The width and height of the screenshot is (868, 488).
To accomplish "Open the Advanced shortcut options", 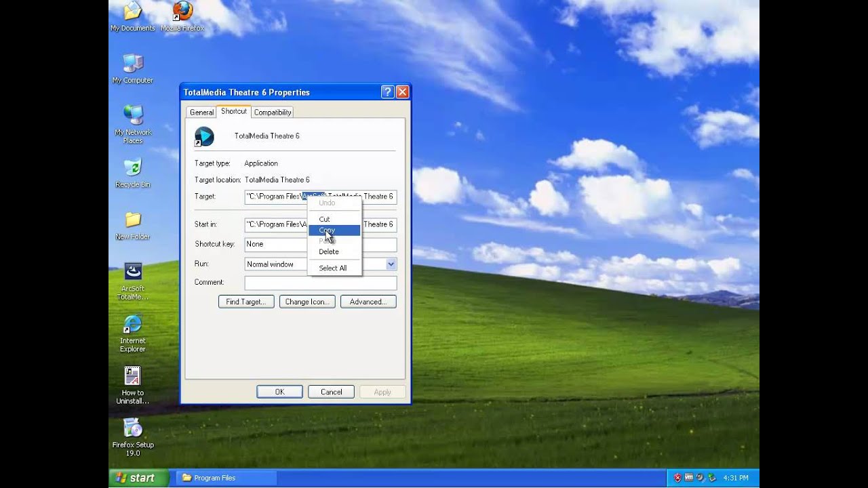I will 368,302.
